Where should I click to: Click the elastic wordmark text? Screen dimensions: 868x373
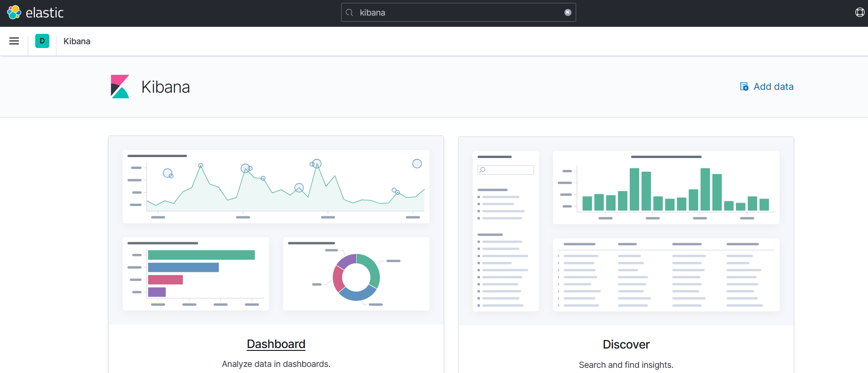point(45,13)
